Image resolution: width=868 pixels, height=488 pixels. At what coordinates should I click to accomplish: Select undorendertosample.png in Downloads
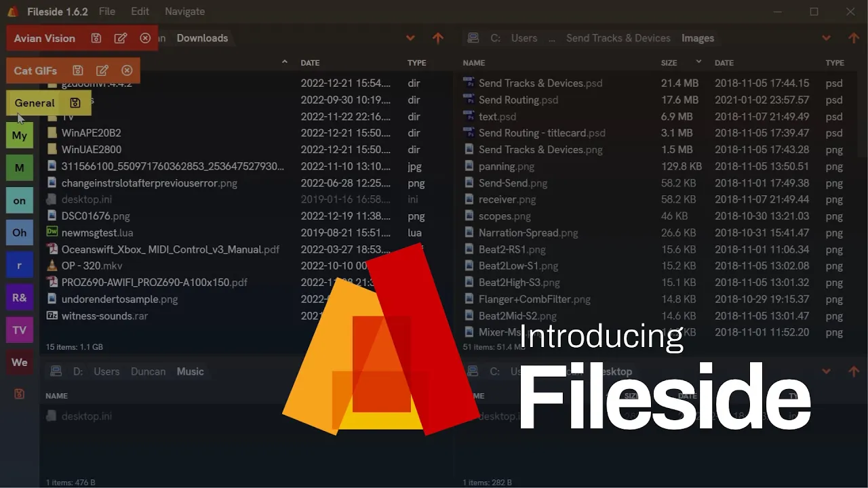coord(119,299)
